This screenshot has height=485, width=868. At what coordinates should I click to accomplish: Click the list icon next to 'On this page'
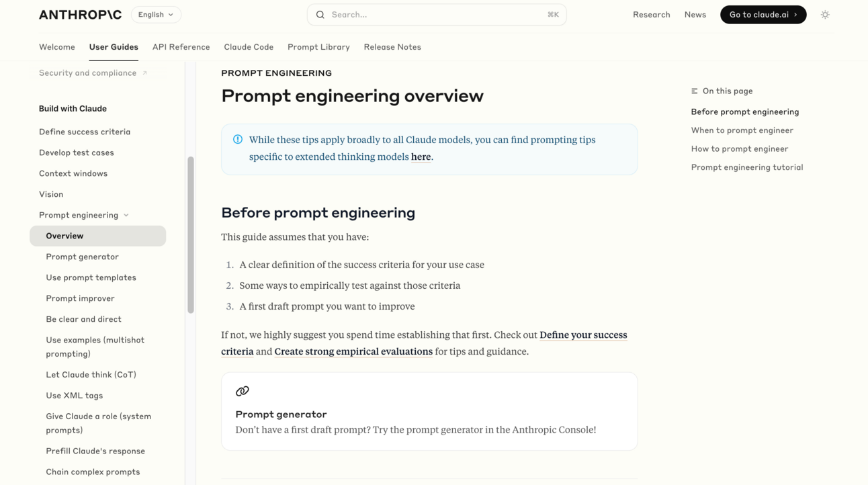pos(694,91)
